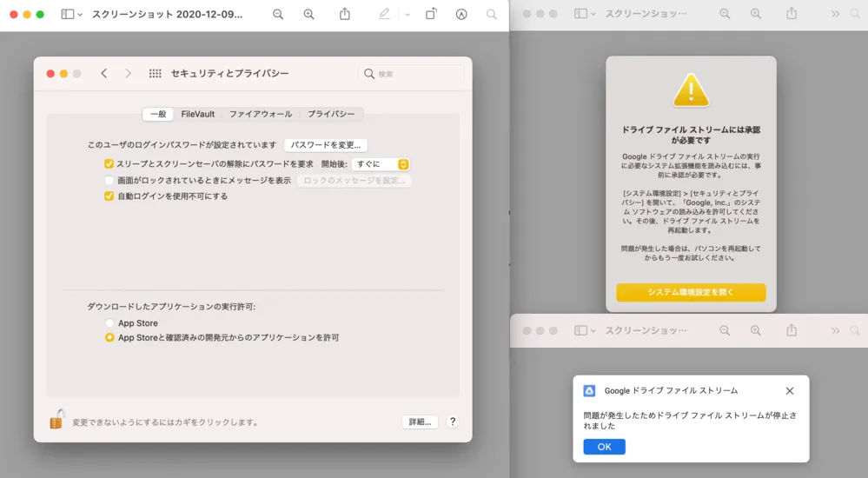Viewport: 868px width, 478px height.
Task: Show all preferences grid icon
Action: coord(155,73)
